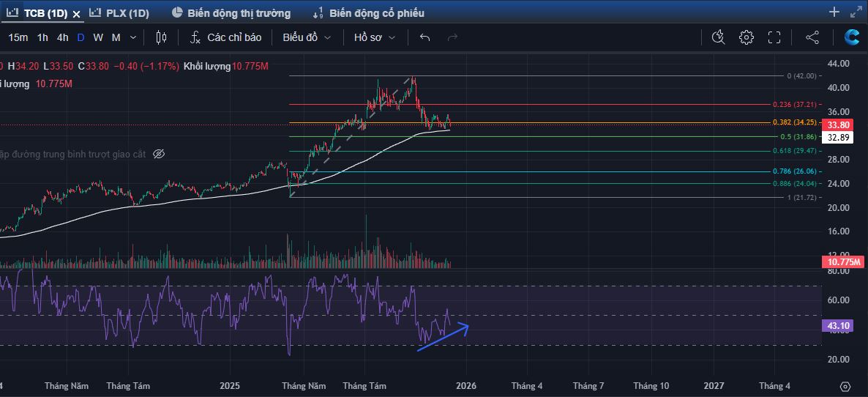The image size is (868, 397).
Task: Click the Tháng 10 time axis label
Action: (x=651, y=386)
